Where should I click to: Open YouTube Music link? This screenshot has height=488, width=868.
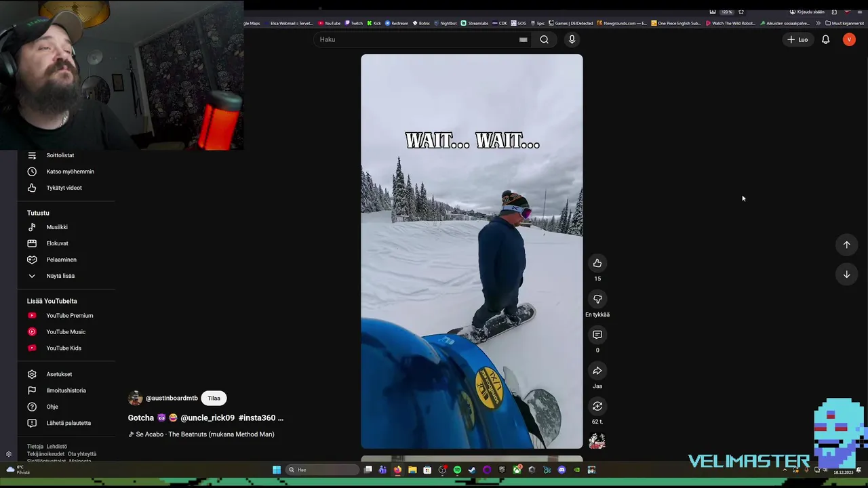66,331
